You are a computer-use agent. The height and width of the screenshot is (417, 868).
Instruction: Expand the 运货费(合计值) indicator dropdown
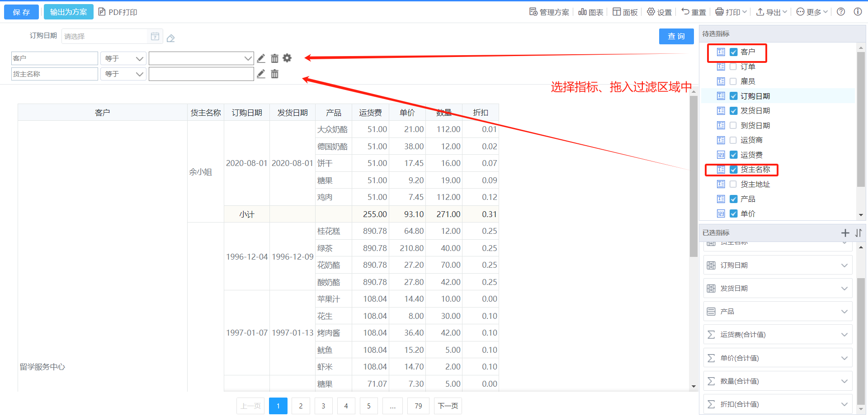pos(844,335)
